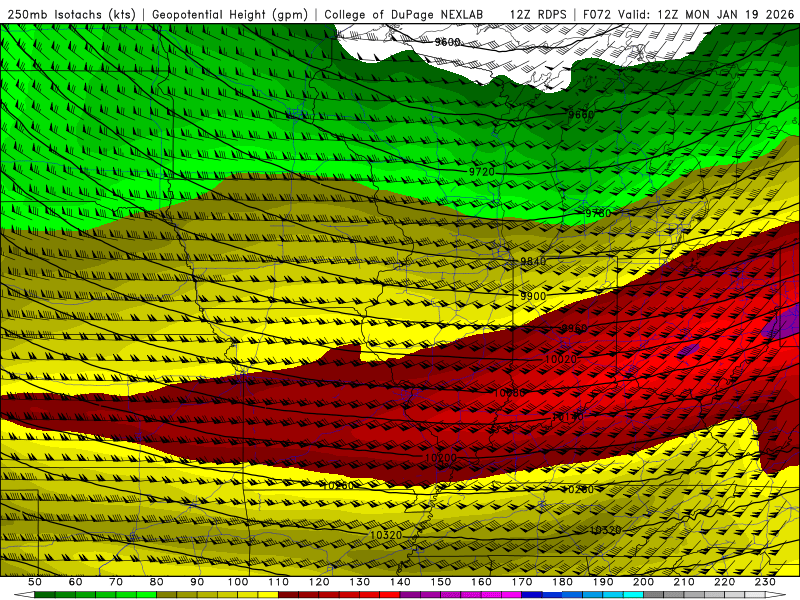Click the color scale label 170

[522, 582]
